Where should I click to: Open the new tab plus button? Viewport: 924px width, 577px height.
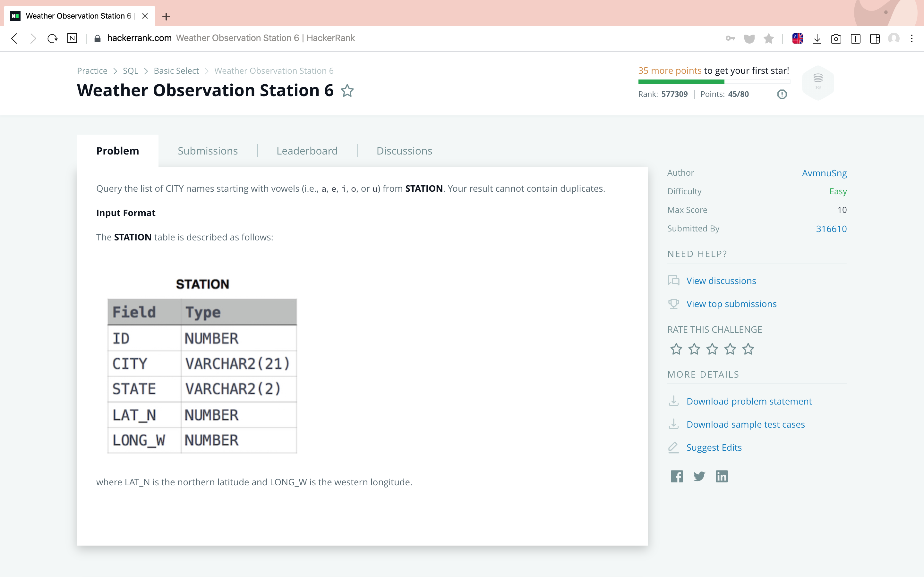(x=166, y=16)
